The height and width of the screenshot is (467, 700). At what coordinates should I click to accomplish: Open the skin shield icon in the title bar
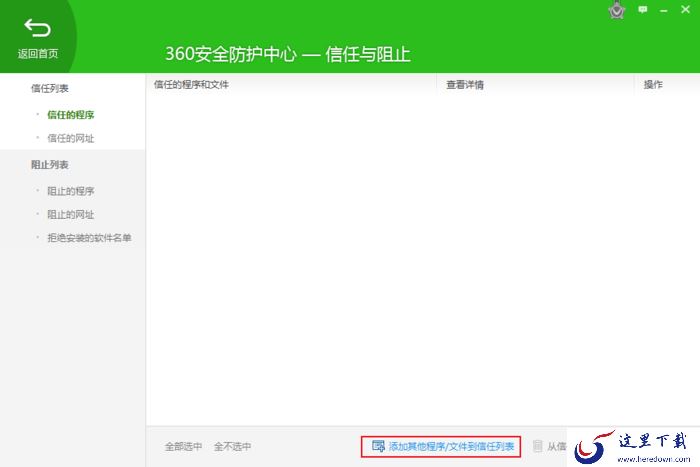pos(617,10)
